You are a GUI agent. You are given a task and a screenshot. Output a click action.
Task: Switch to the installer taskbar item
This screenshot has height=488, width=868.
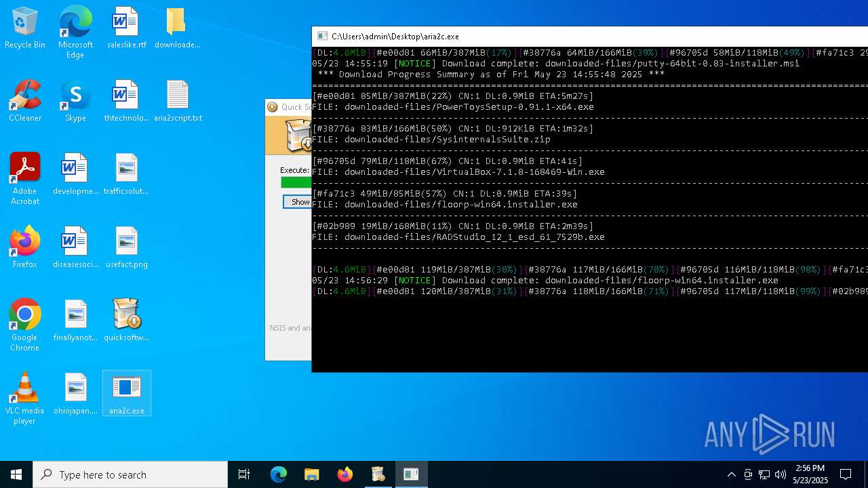point(378,474)
